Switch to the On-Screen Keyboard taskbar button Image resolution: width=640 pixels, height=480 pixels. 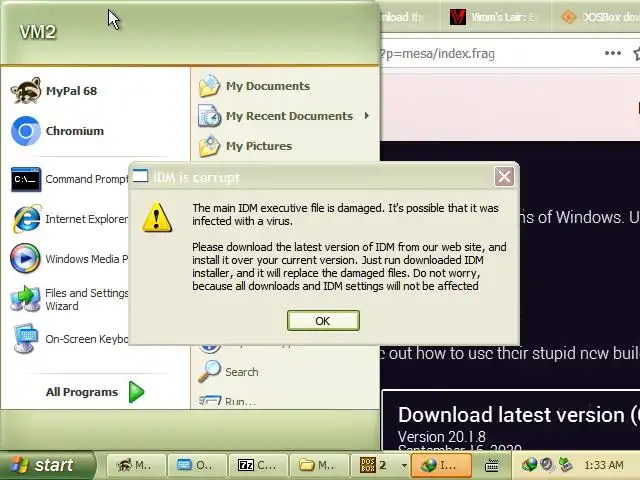[x=196, y=465]
